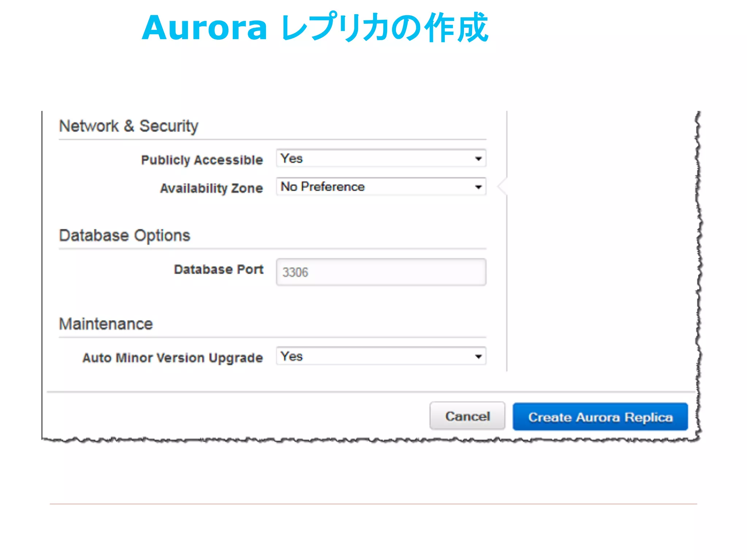The image size is (747, 560).
Task: Focus the Database Port field showing 3306
Action: (x=381, y=272)
